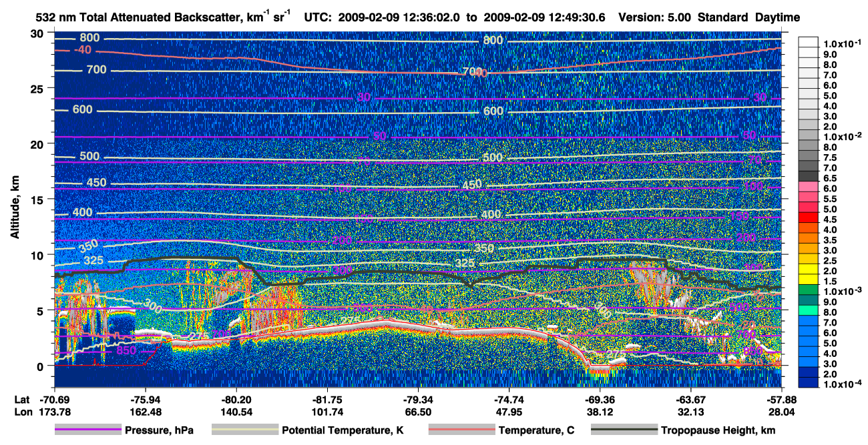This screenshot has width=868, height=445.
Task: Click the 'Lat' row label
Action: pyautogui.click(x=21, y=401)
